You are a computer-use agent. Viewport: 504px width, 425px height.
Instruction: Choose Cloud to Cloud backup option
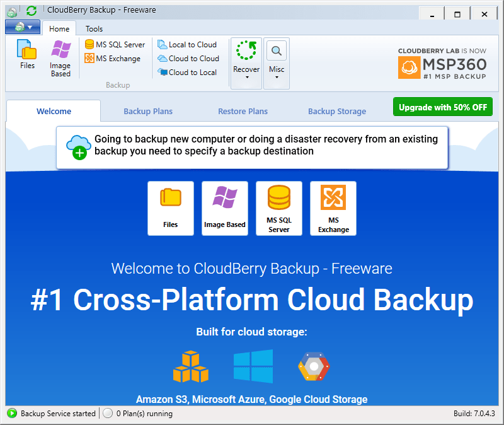point(188,59)
